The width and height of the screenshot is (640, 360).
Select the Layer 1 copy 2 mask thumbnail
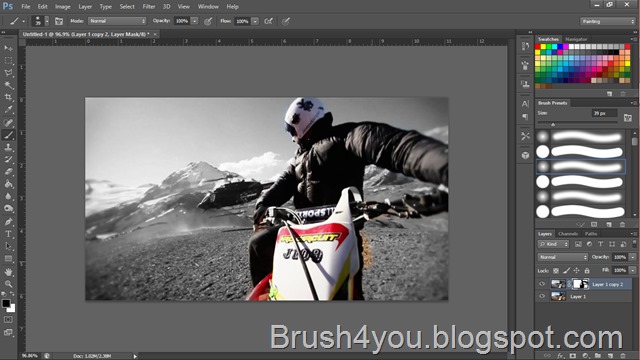click(580, 284)
